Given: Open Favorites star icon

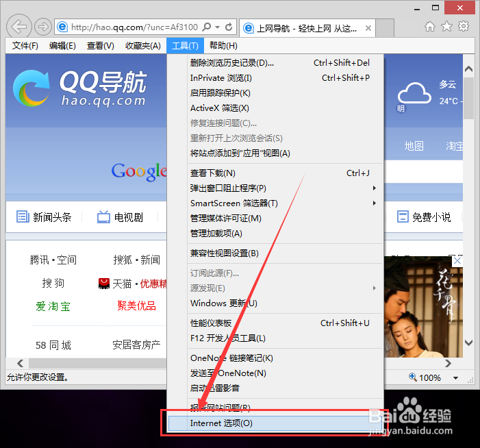Looking at the screenshot, I should pos(446,26).
